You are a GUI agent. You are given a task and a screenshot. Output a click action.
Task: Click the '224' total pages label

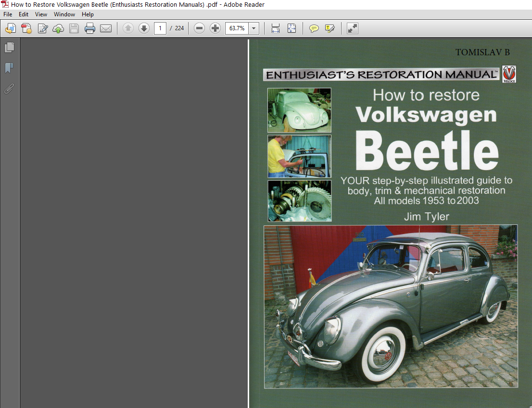point(179,28)
